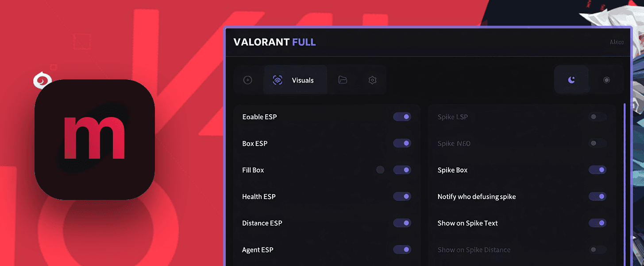Toggle 'Notify who defusing spike'
The width and height of the screenshot is (644, 266).
pos(597,196)
